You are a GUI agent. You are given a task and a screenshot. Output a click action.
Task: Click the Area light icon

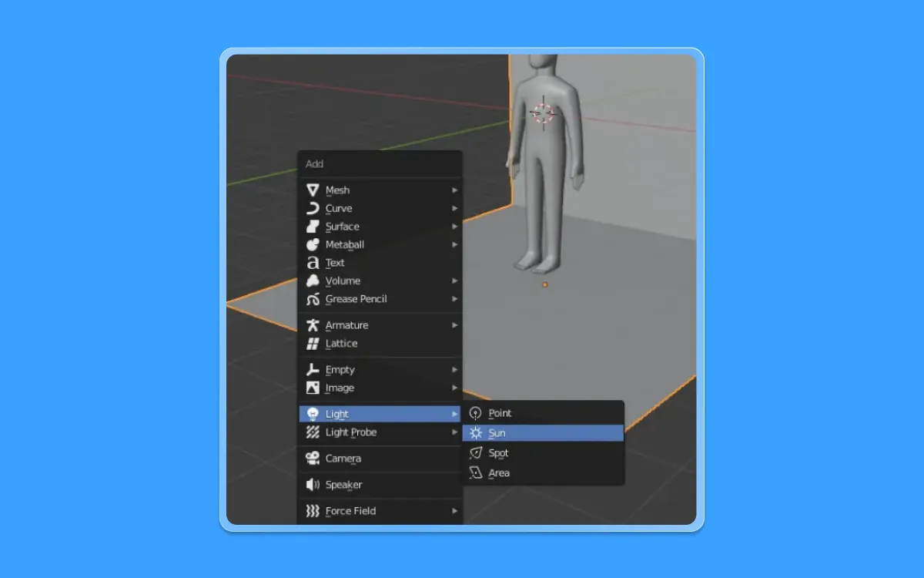(476, 473)
